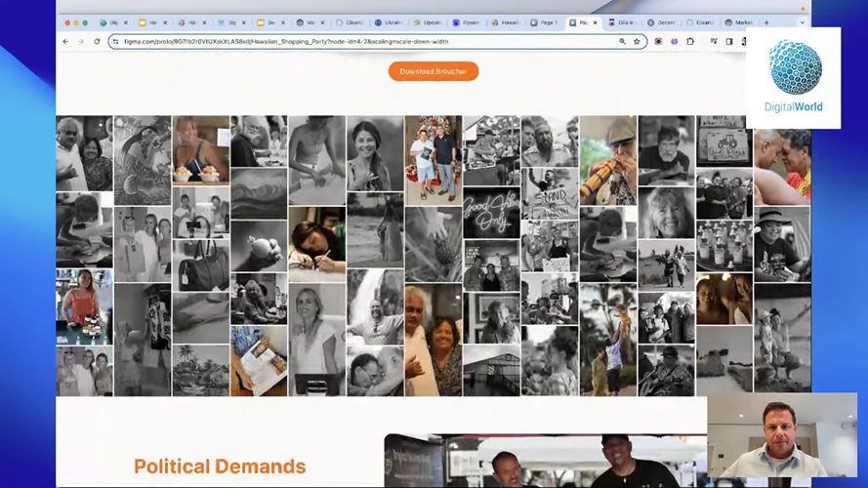Click the Political Demands heading
Viewport: 868px width, 488px height.
point(220,467)
